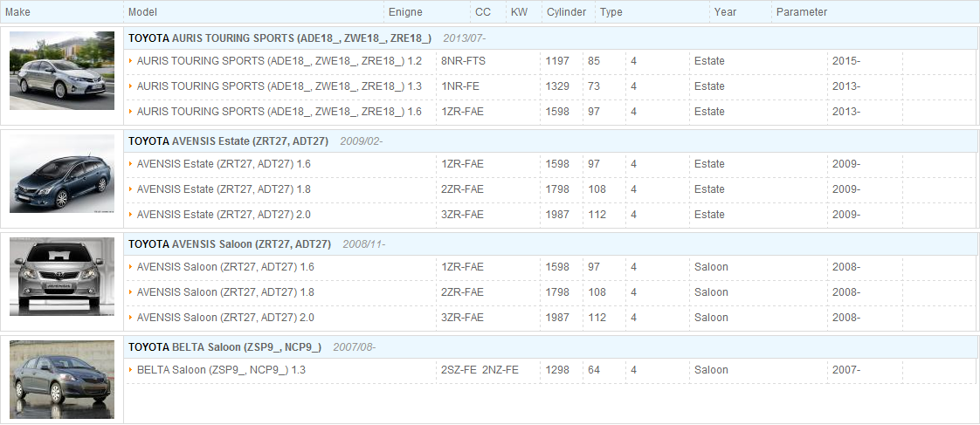
Task: Click the orange arrow beside AVENSIS Estate 1.8
Action: pos(131,189)
